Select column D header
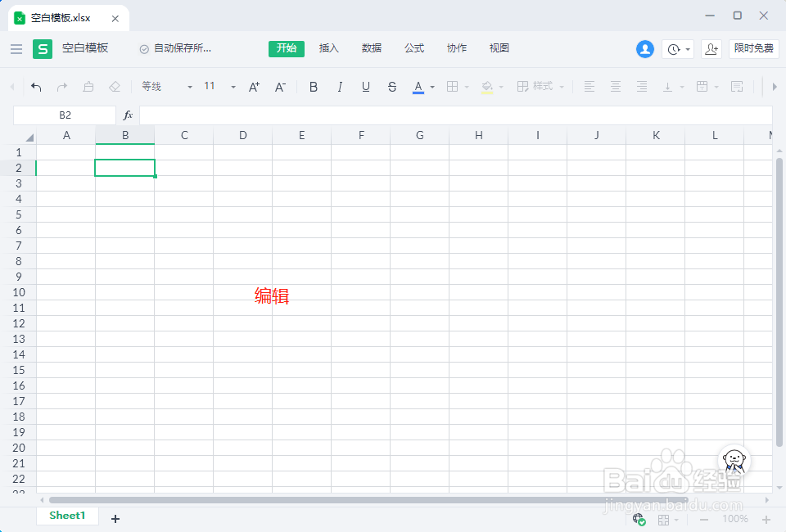Screen dimensions: 786x532 (x=242, y=135)
